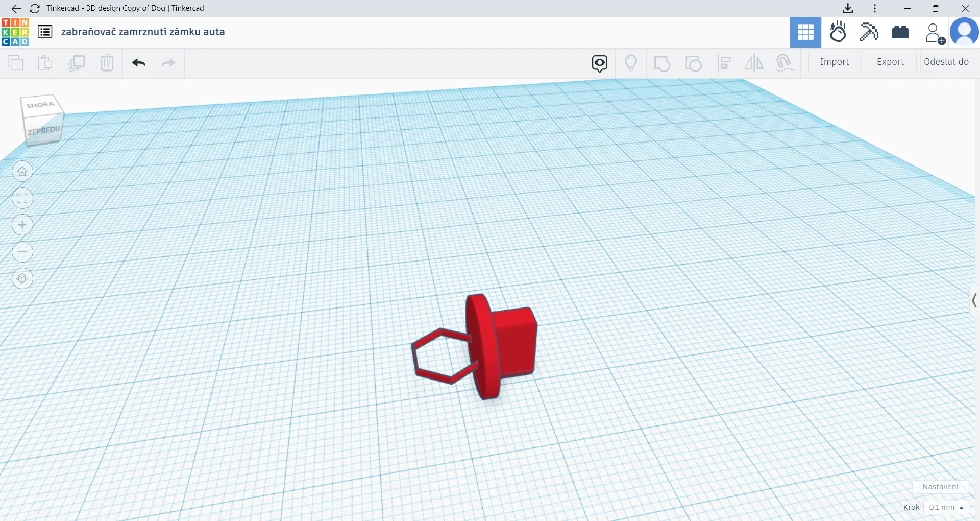This screenshot has height=521, width=980.
Task: Fit all shapes in view
Action: pos(22,198)
